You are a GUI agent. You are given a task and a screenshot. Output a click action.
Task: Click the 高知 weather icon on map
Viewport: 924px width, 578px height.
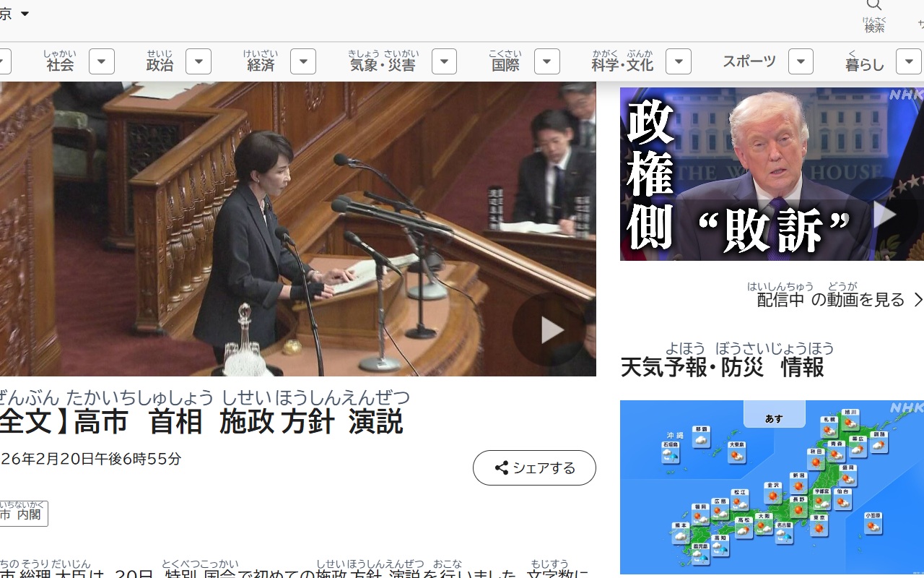[x=720, y=545]
